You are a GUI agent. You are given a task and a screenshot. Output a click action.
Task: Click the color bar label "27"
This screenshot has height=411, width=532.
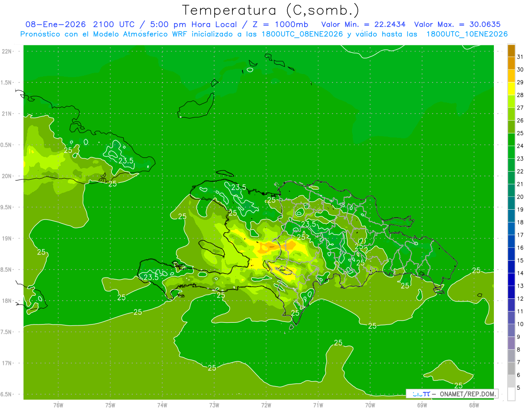click(520, 108)
